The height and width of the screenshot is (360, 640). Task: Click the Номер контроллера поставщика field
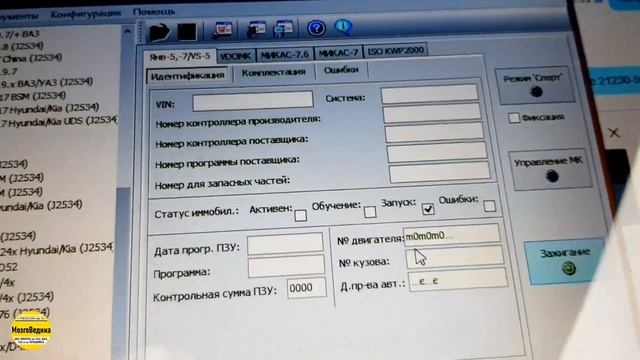434,133
